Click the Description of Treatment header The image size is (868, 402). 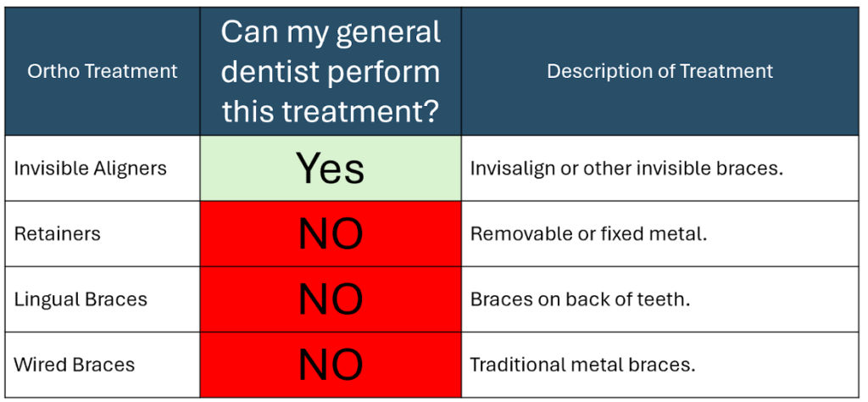click(x=659, y=71)
